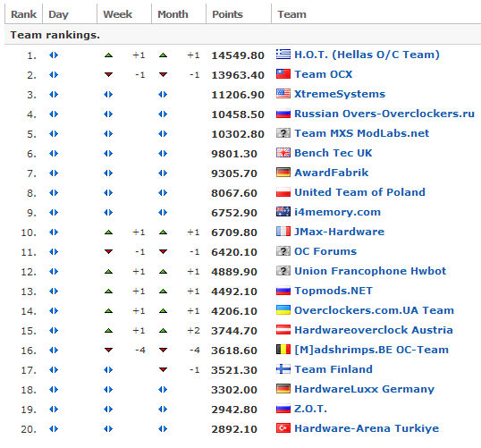This screenshot has height=448, width=481.
Task: Select points value 3302.00
Action: [234, 390]
